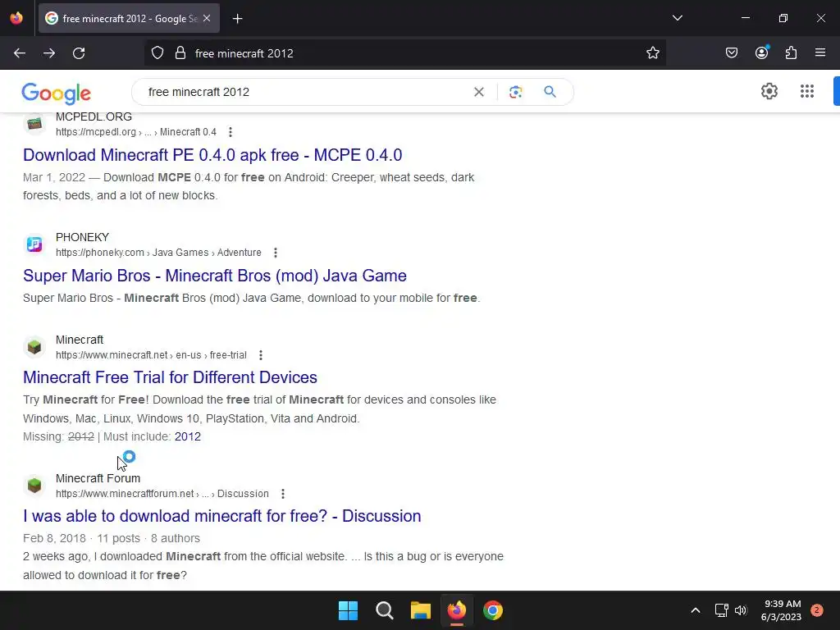
Task: Open the Firefox hamburger menu
Action: tap(820, 52)
